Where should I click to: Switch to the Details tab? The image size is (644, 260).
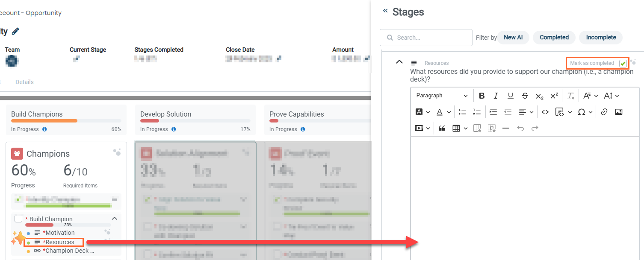24,82
